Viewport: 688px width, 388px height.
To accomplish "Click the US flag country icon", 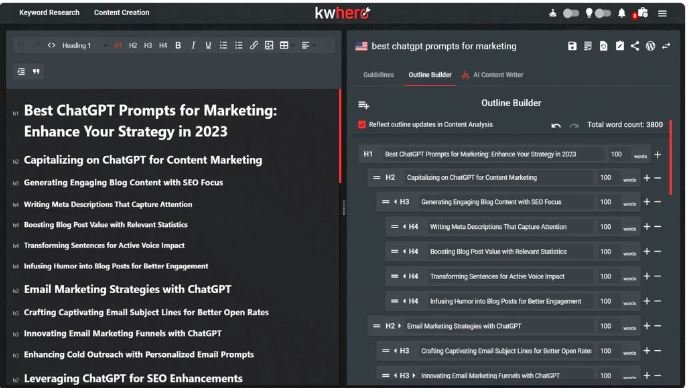I will [362, 46].
